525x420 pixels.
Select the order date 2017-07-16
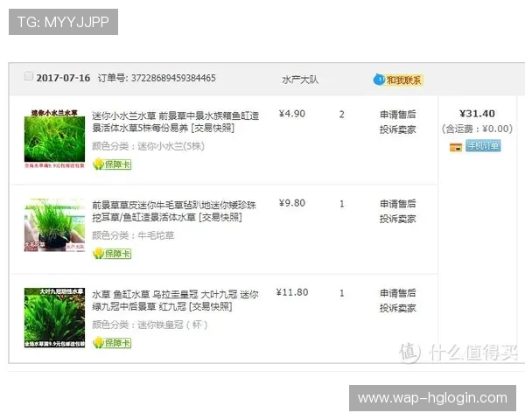63,78
